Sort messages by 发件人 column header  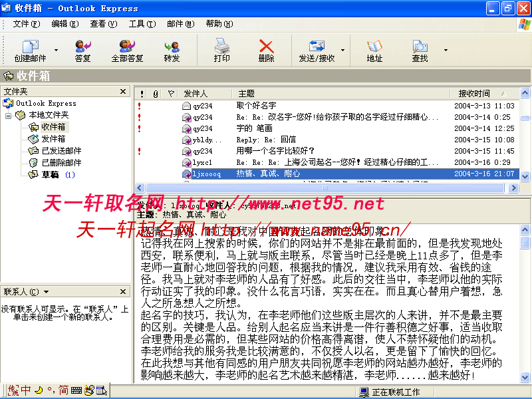coord(196,94)
